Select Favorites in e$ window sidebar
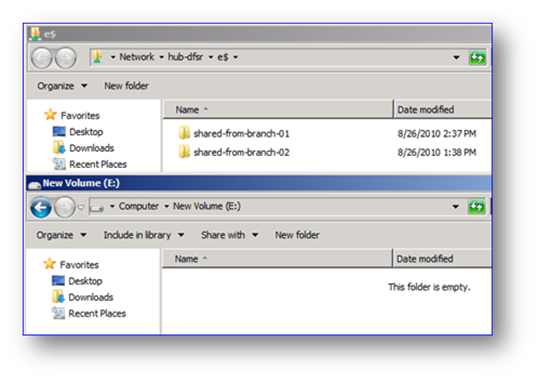The width and height of the screenshot is (538, 381). point(80,115)
